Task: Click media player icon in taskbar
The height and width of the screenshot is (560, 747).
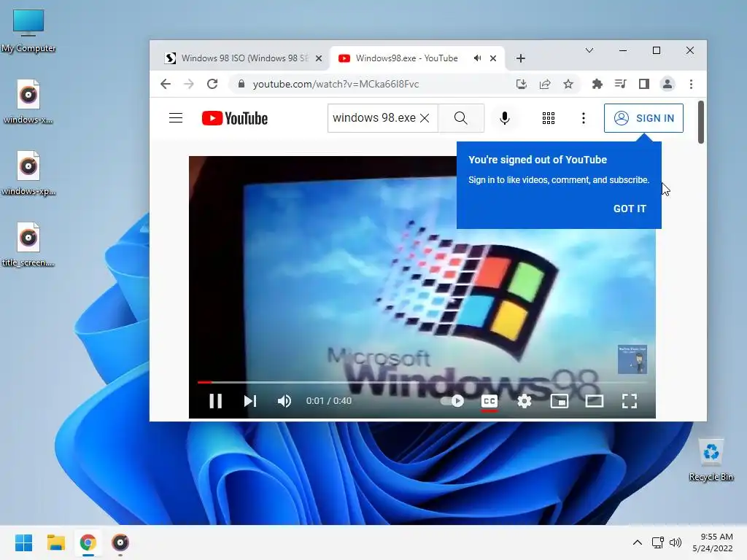Action: pos(120,542)
